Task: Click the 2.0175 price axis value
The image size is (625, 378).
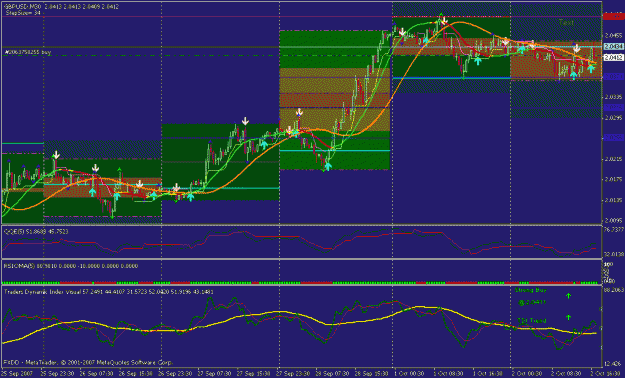Action: click(614, 179)
